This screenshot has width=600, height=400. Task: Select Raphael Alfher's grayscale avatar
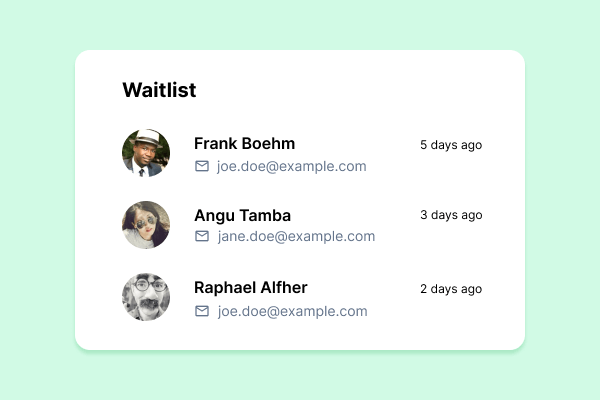pyautogui.click(x=146, y=297)
